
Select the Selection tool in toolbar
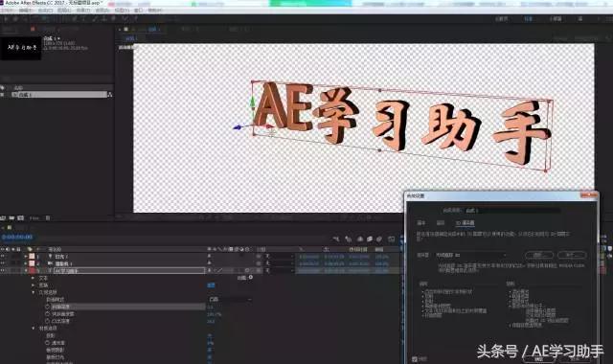point(6,18)
